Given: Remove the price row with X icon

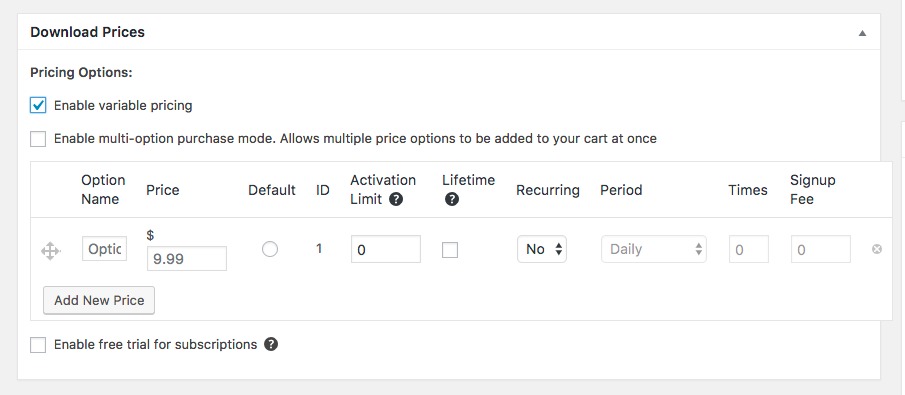Looking at the screenshot, I should (877, 249).
